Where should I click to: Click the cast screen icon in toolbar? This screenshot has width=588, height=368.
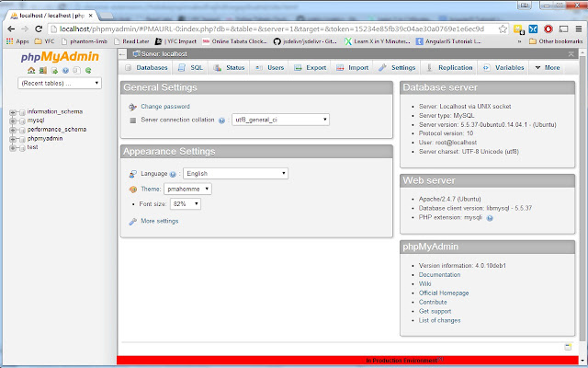(563, 29)
